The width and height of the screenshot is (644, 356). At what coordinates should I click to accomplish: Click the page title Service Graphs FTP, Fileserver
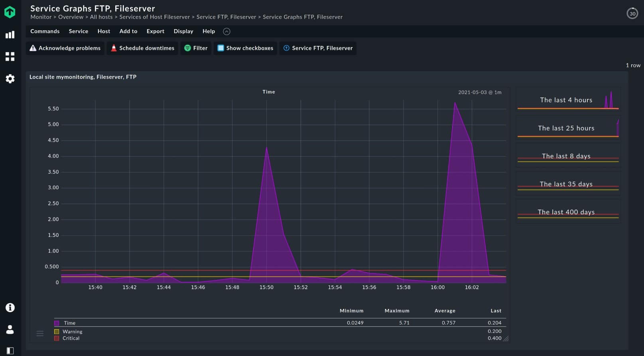point(93,8)
